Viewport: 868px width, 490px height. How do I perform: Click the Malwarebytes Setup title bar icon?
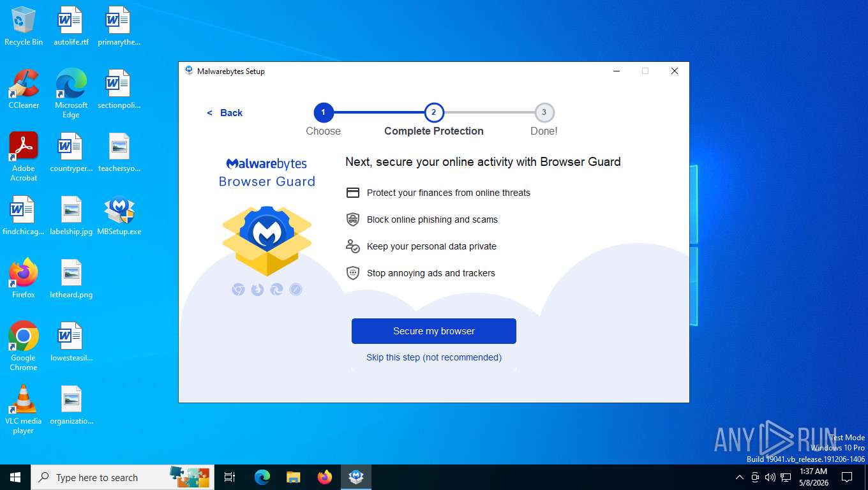pos(189,71)
